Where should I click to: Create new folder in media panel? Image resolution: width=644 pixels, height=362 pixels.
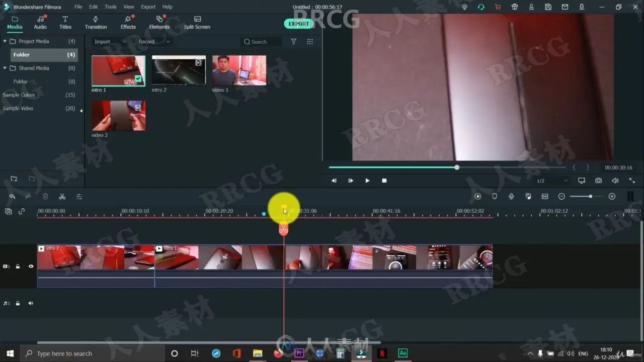click(x=14, y=179)
